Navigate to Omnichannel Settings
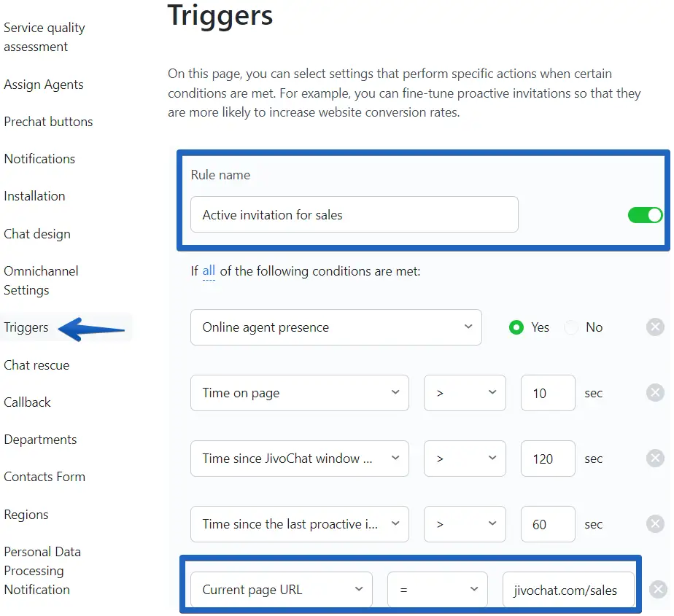Image resolution: width=674 pixels, height=616 pixels. (41, 281)
